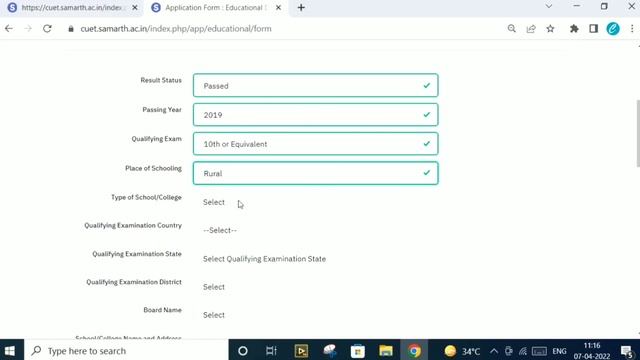Click the Type of School/College label

click(x=146, y=198)
